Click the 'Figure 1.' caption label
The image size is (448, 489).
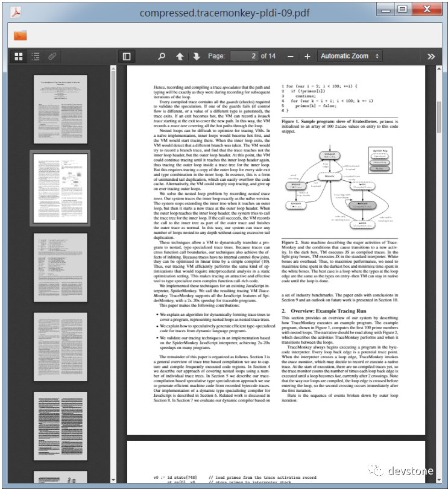pos(290,122)
